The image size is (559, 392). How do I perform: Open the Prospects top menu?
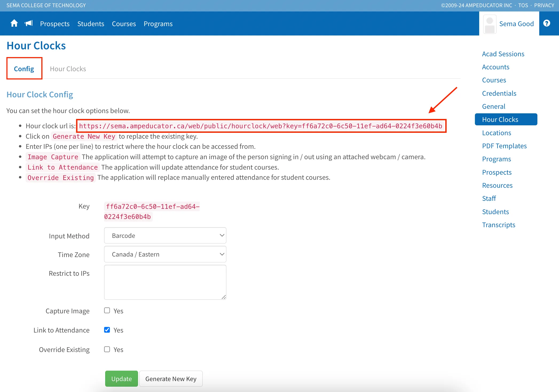click(55, 24)
